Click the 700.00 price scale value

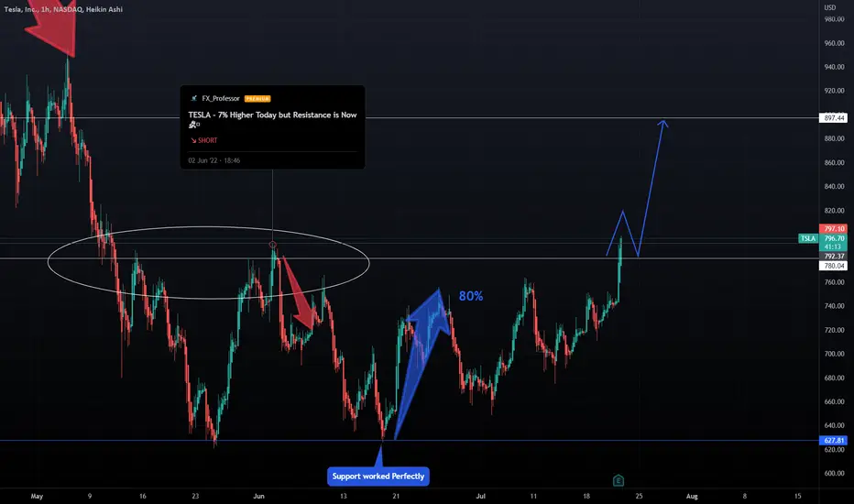point(835,354)
